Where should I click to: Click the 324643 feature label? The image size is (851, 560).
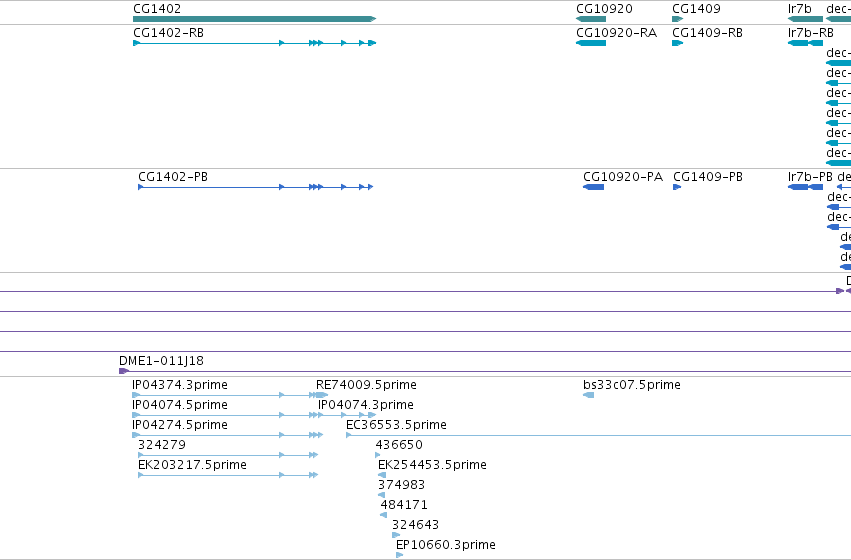[415, 525]
